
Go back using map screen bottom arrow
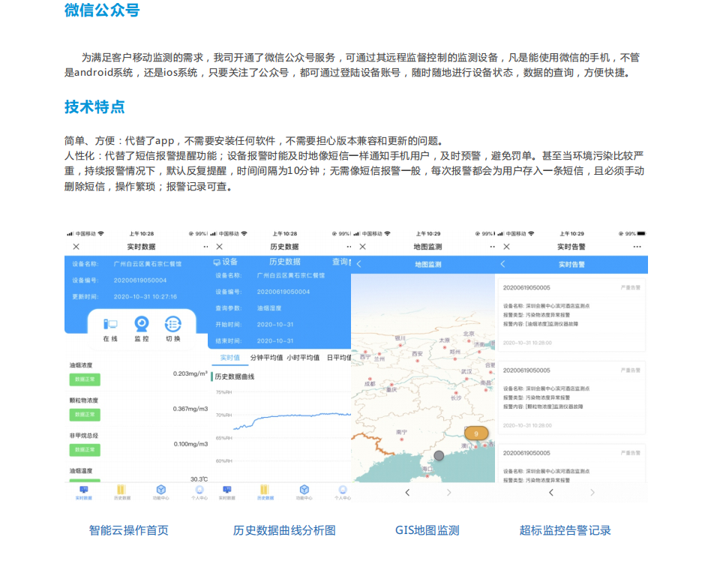click(407, 493)
